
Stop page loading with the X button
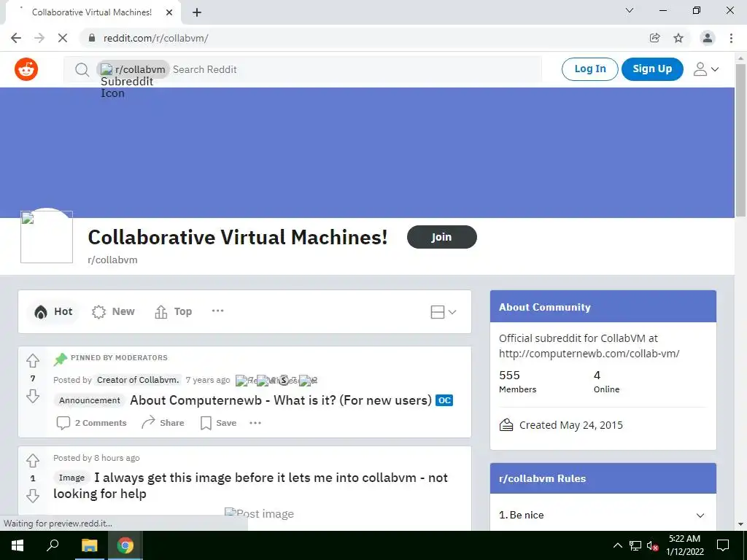click(x=63, y=38)
